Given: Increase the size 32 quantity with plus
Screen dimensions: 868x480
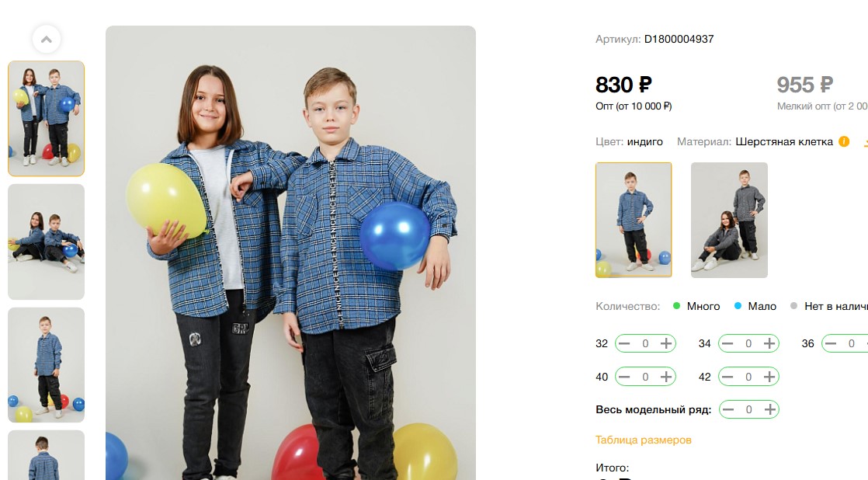Looking at the screenshot, I should click(x=666, y=344).
